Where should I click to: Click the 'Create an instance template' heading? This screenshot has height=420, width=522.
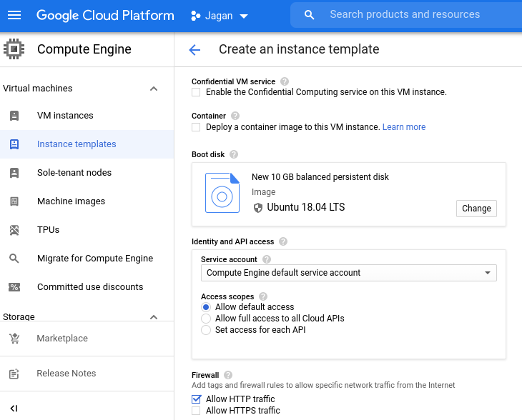point(299,49)
